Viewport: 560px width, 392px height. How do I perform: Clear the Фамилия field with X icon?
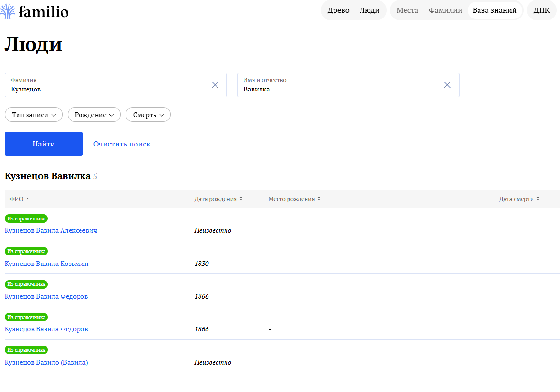[x=215, y=85]
